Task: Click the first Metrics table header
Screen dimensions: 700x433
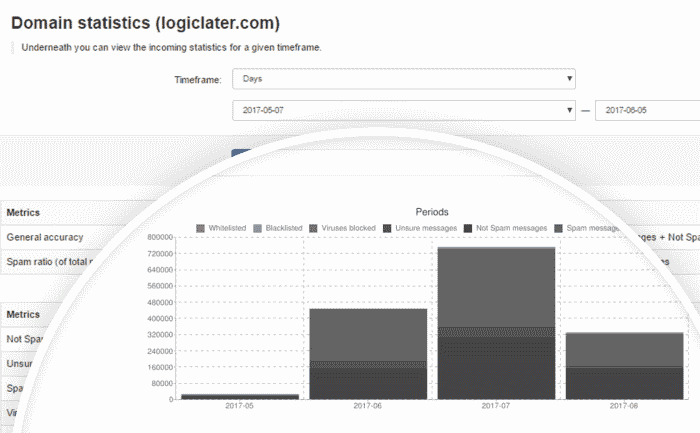Action: 24,213
